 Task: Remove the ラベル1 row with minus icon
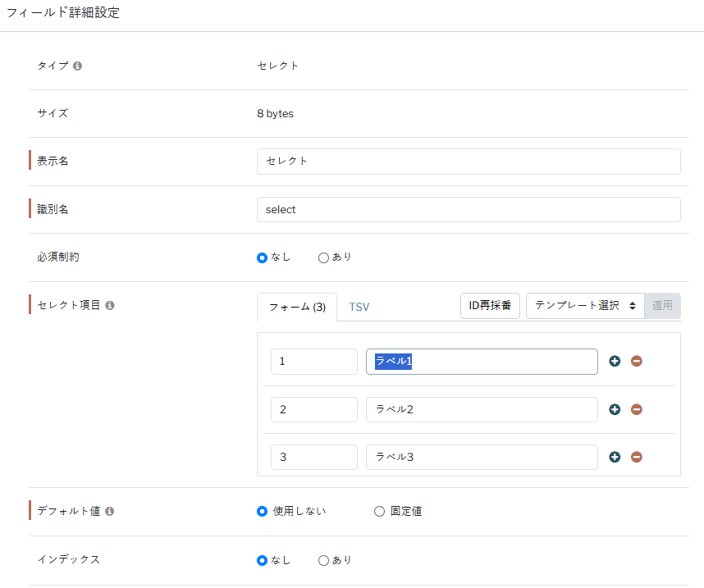(x=636, y=362)
